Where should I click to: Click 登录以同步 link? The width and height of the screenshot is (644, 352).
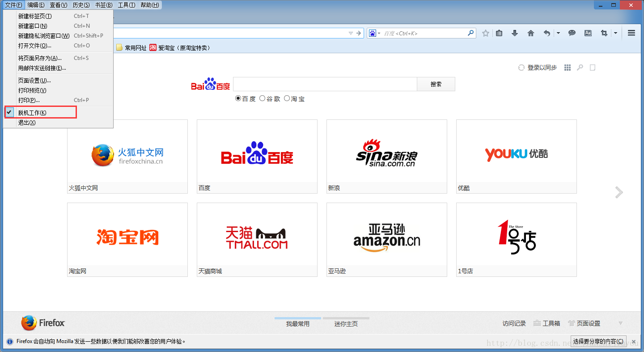coord(542,68)
